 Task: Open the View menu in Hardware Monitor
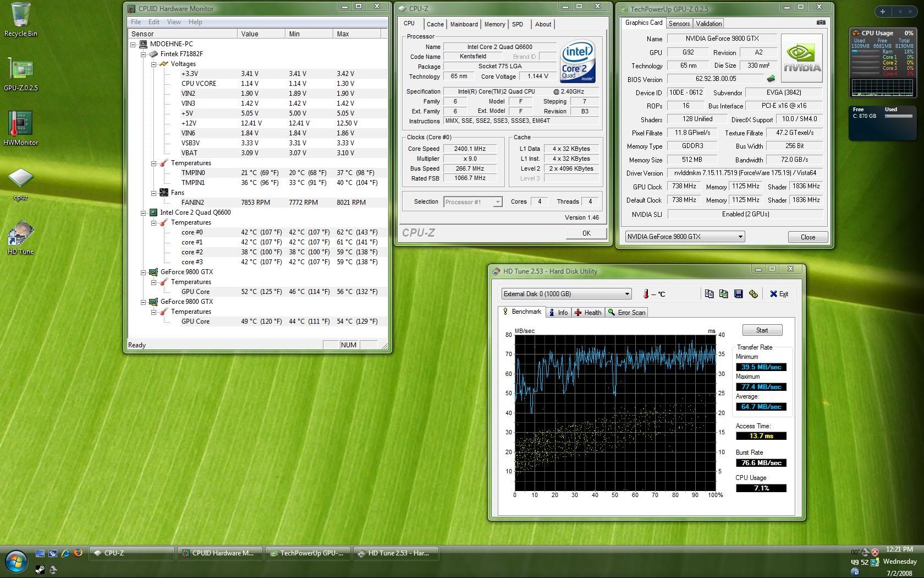(x=174, y=22)
